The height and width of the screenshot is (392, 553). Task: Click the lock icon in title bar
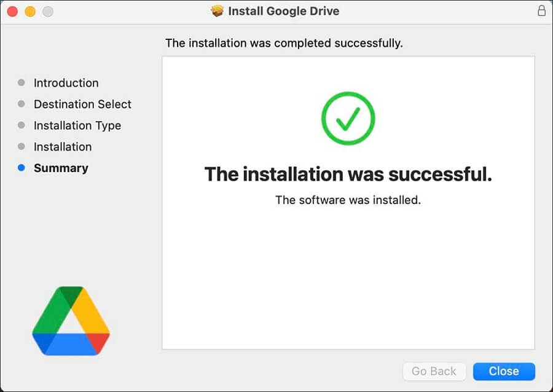[x=541, y=11]
